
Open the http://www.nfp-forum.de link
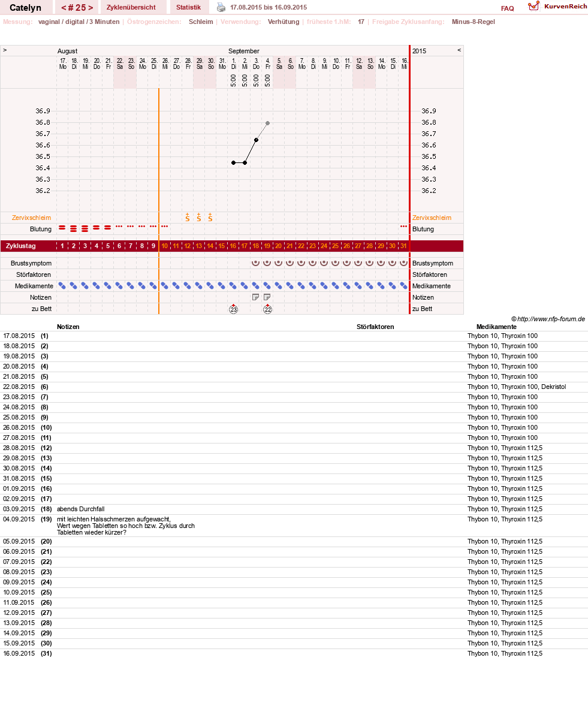(x=551, y=319)
